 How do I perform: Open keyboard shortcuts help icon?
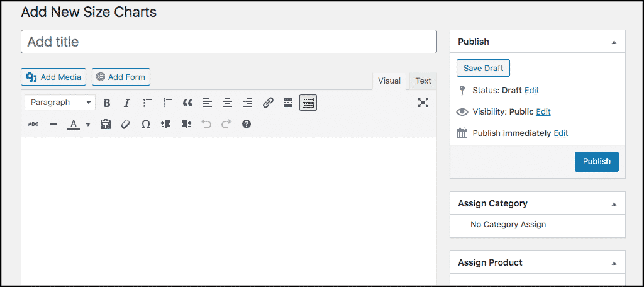(x=247, y=125)
